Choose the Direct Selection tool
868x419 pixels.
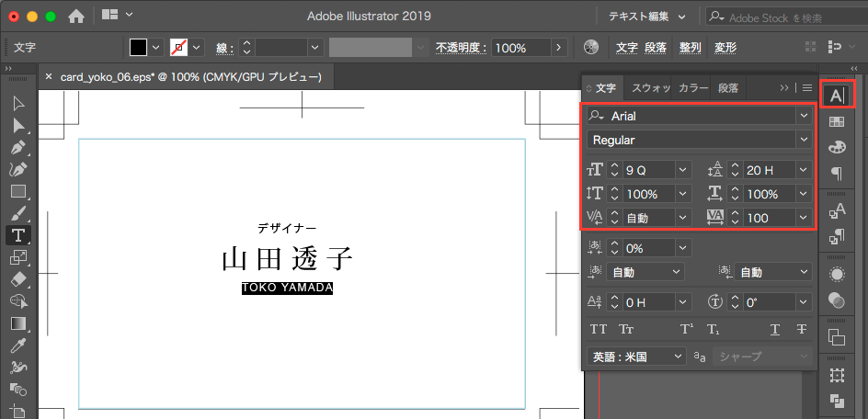[x=17, y=125]
